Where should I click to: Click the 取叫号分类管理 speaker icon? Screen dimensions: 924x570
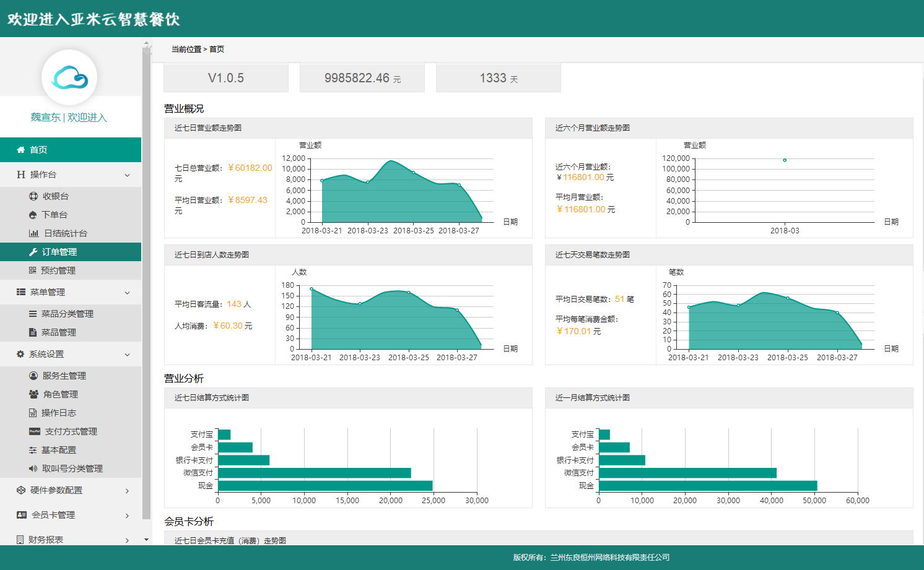[x=33, y=469]
